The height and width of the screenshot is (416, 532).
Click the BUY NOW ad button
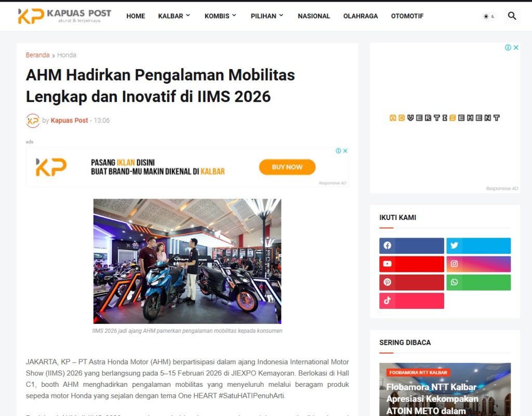pyautogui.click(x=287, y=167)
